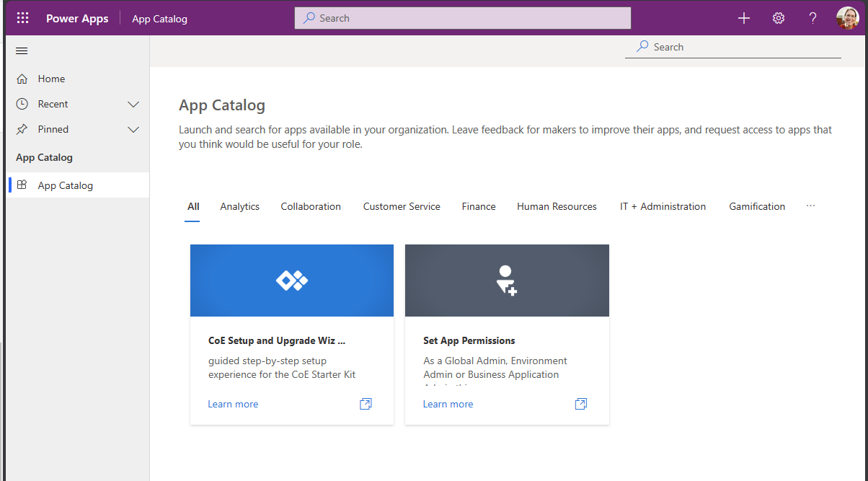
Task: Click the plus icon to create something new
Action: coord(743,17)
